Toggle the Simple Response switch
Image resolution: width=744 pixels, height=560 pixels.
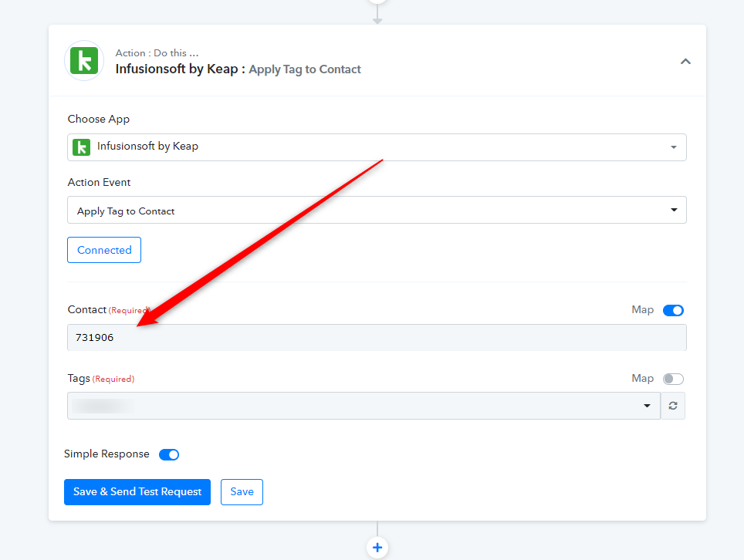(x=169, y=454)
